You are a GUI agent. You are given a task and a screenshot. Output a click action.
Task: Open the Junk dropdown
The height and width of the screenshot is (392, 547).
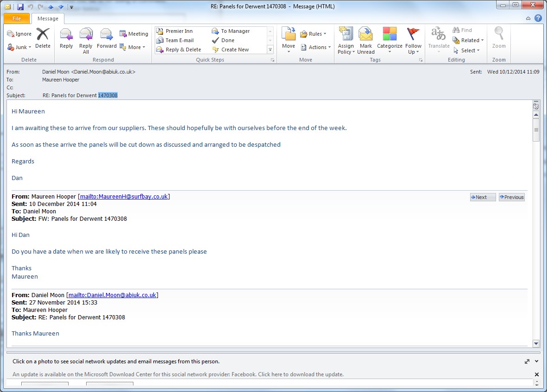pos(19,47)
